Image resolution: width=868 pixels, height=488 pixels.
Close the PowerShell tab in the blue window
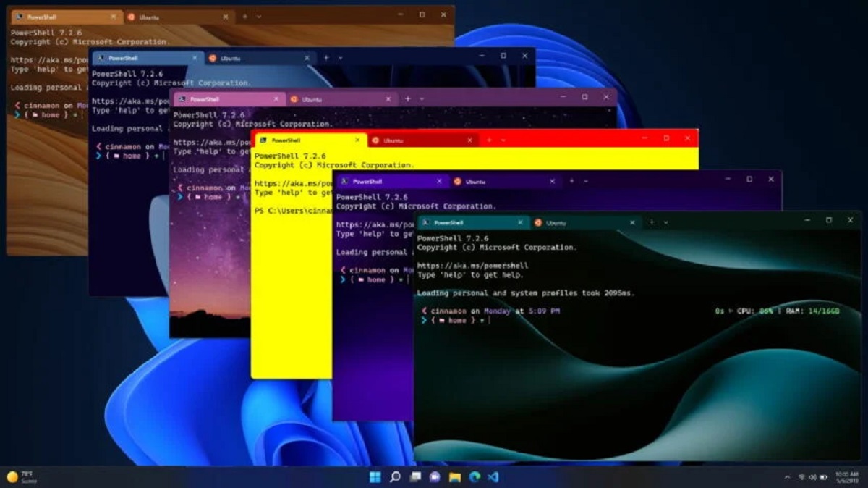tap(195, 57)
